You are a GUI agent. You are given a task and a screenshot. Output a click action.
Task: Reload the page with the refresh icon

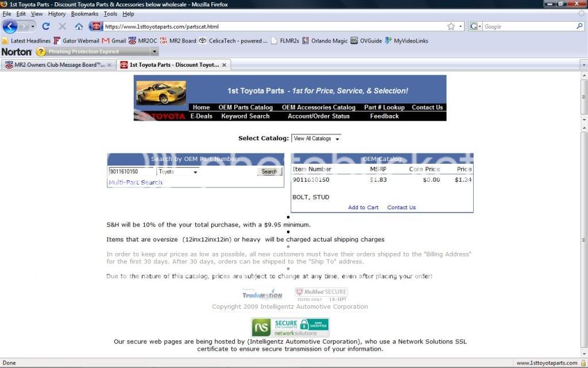(x=46, y=26)
